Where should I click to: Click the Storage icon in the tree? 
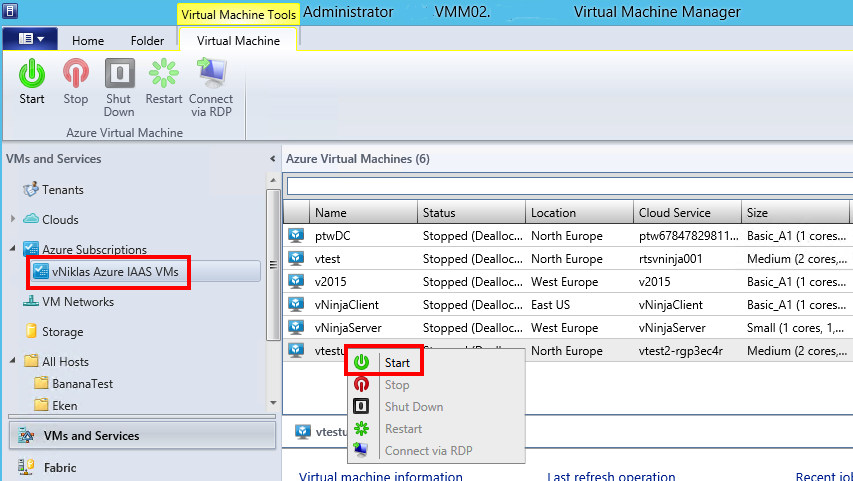pos(31,331)
